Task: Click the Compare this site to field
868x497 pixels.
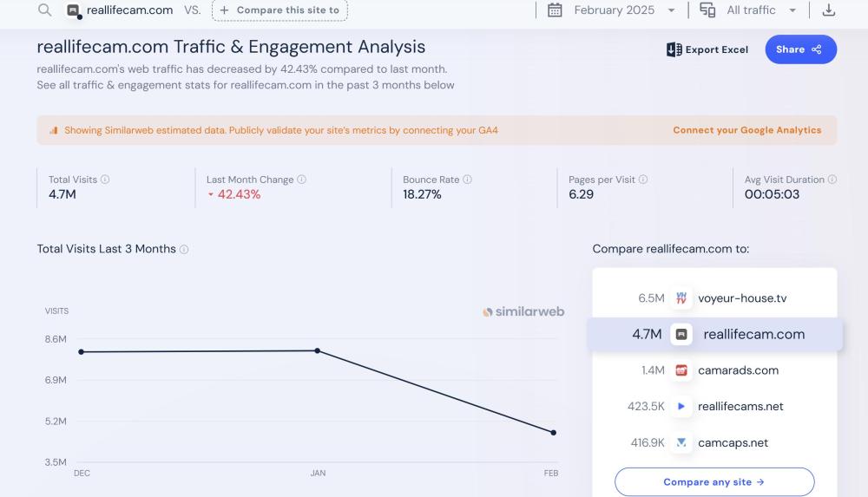Action: [x=279, y=10]
